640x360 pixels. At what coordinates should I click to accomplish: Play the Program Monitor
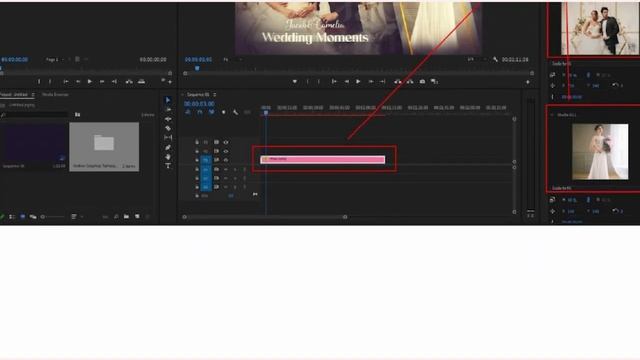358,82
